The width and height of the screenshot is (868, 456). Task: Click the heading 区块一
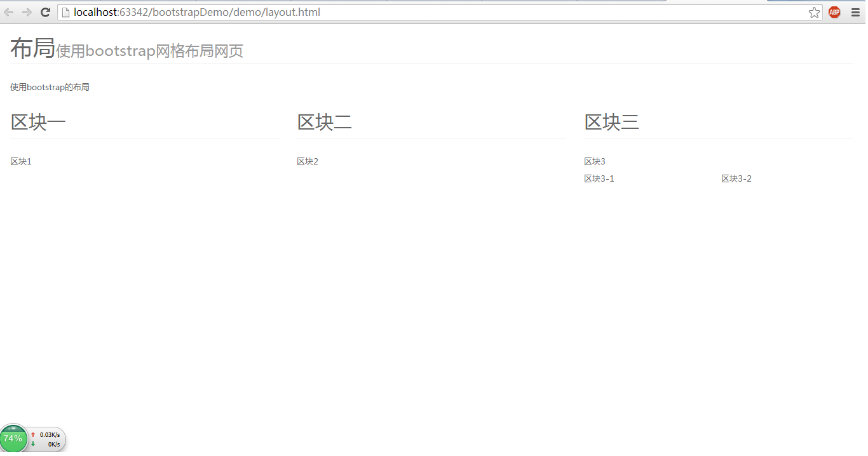(x=38, y=122)
